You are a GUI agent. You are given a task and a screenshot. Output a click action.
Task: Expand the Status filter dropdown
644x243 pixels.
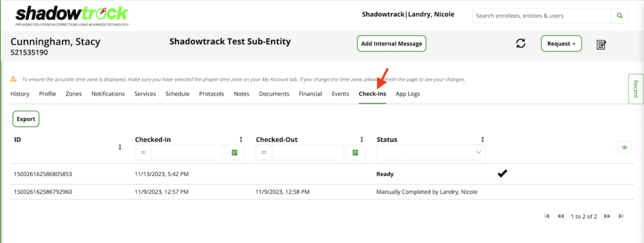point(431,153)
